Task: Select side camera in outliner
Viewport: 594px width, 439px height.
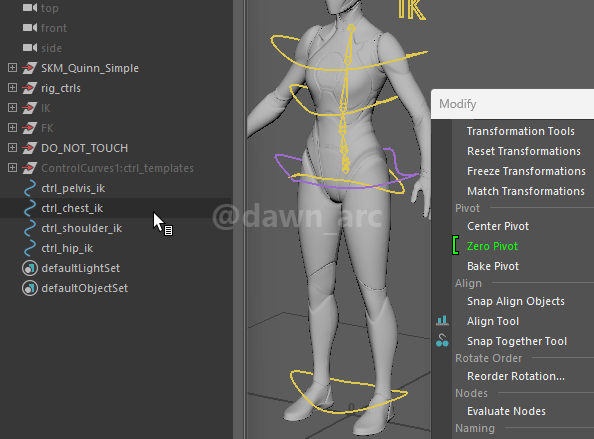Action: (x=52, y=48)
